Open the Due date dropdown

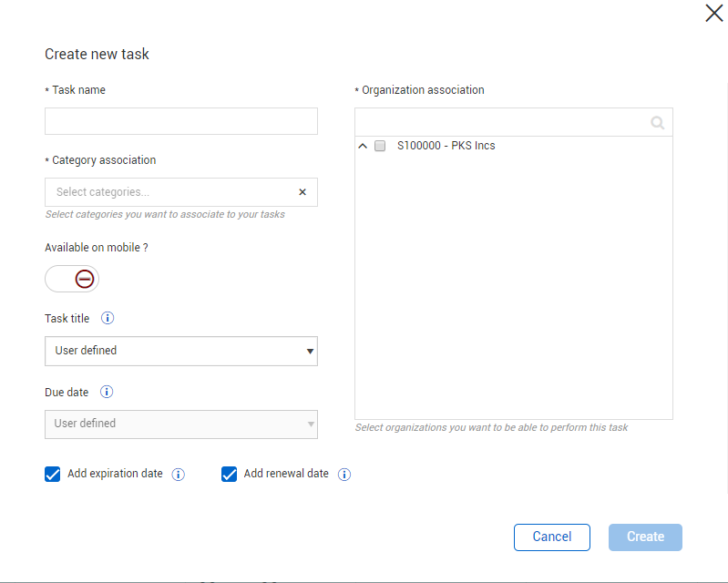point(180,424)
